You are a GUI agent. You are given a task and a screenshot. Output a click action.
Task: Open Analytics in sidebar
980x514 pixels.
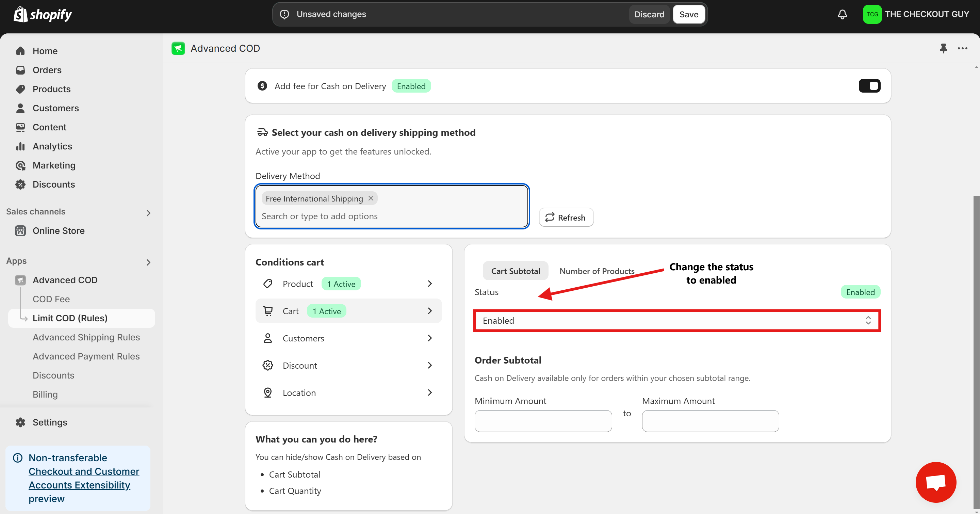(x=52, y=146)
